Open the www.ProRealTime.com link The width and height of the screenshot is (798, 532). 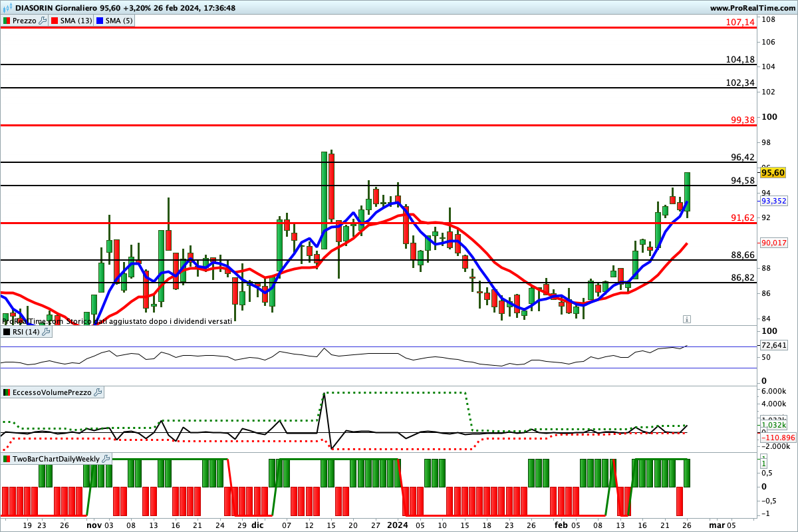click(x=751, y=7)
